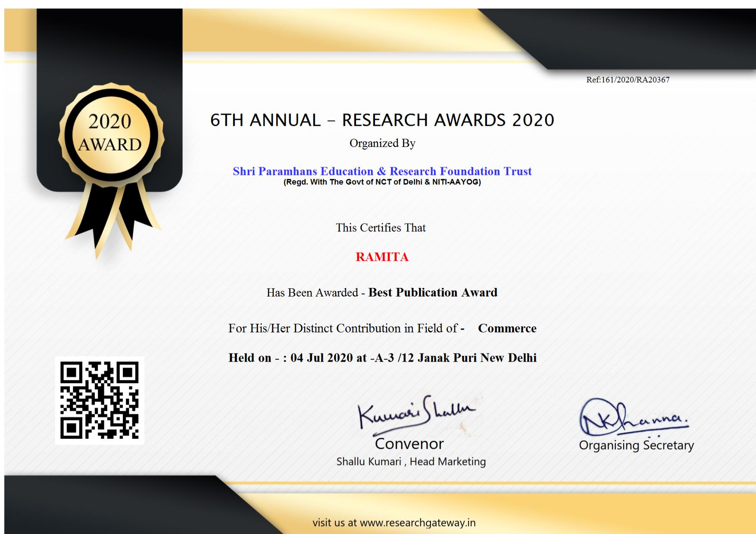Open the www.researchgateway.in website link

point(417,523)
